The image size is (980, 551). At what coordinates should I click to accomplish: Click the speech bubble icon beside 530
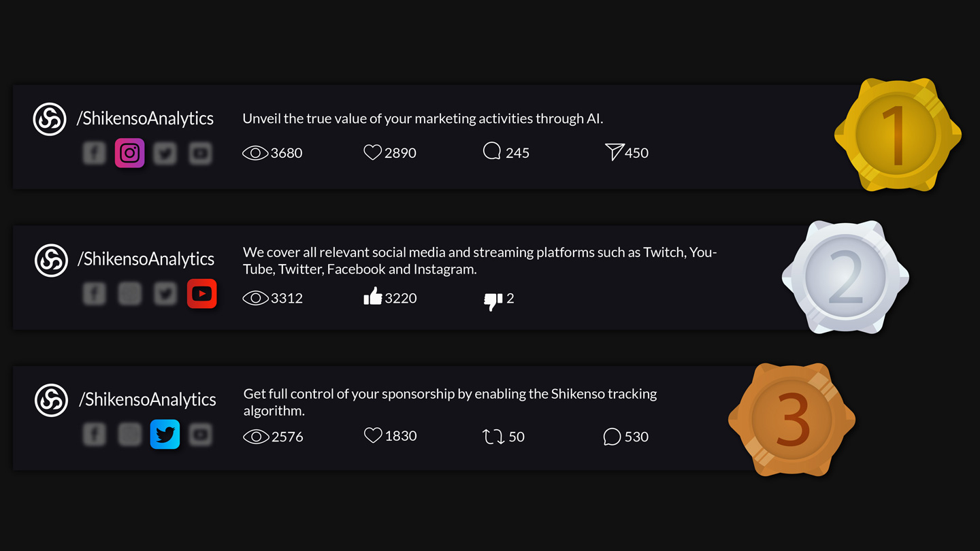click(612, 437)
